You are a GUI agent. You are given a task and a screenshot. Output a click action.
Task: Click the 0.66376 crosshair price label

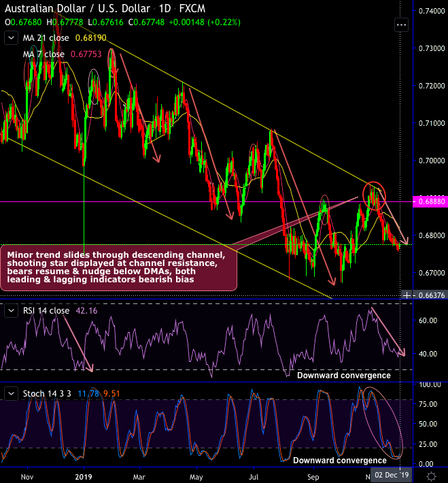point(430,295)
